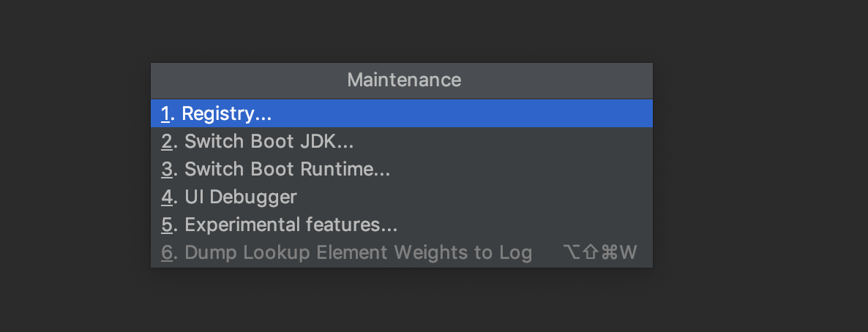
Task: Click the underlined number 4 mnemonic
Action: 167,197
